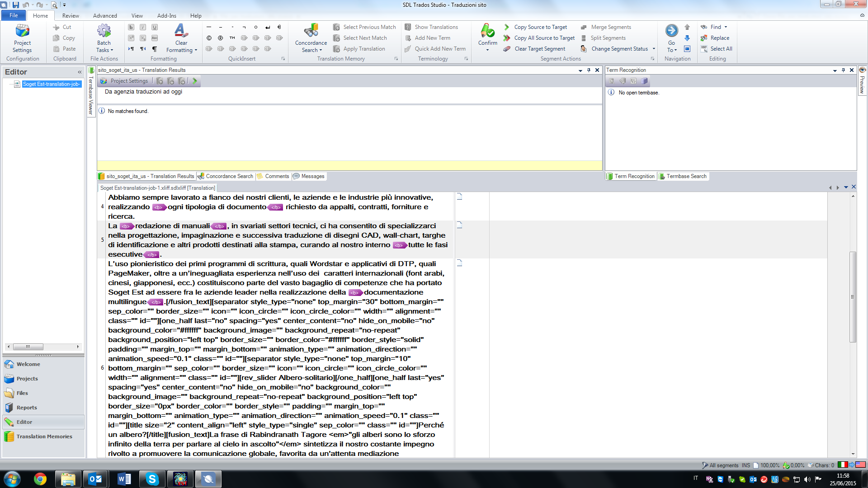Click the Select Next Match icon

336,38
